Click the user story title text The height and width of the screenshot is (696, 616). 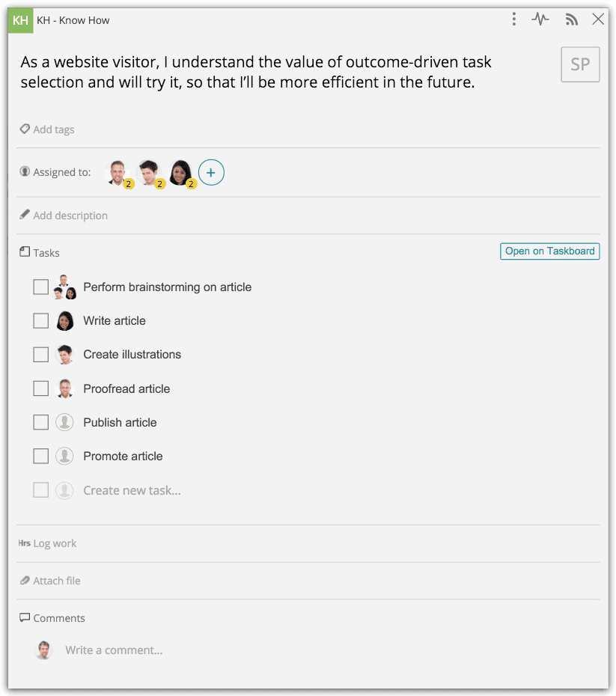click(256, 72)
